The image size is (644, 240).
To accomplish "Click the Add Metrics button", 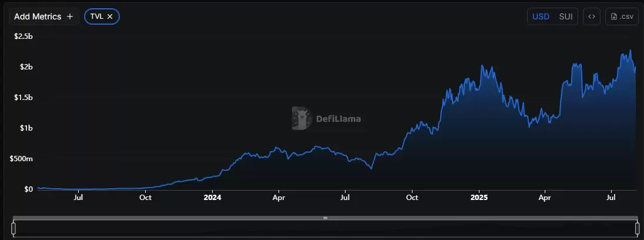I will pos(44,16).
